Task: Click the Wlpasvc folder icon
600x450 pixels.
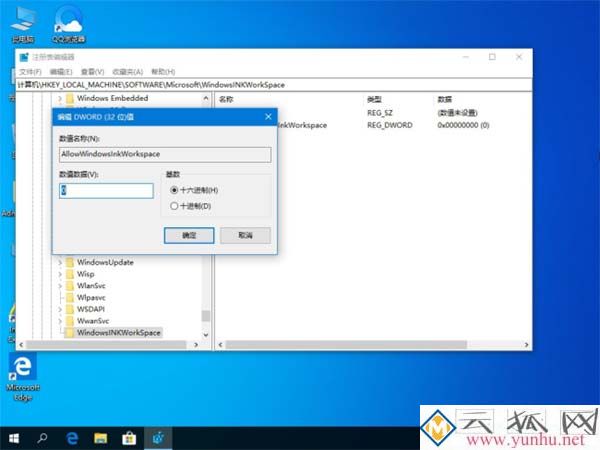Action: (x=70, y=298)
